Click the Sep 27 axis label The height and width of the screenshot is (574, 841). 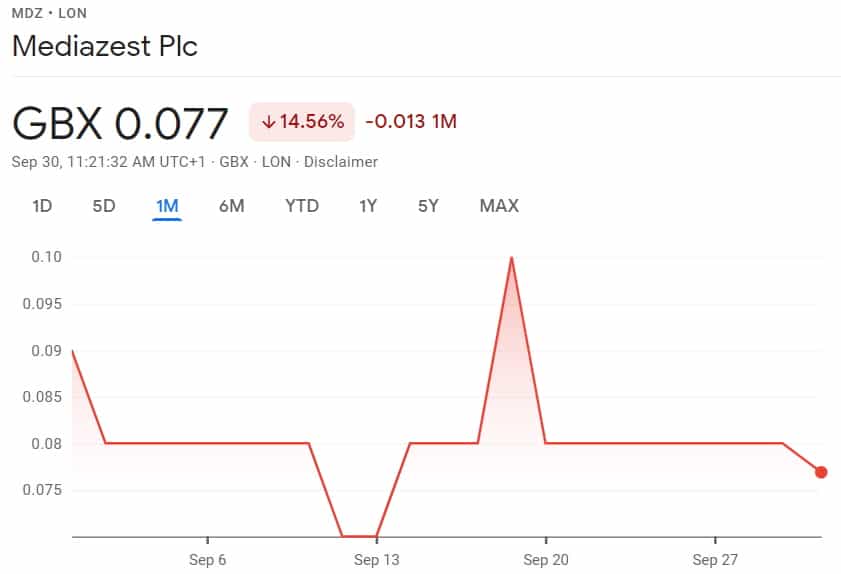715,560
